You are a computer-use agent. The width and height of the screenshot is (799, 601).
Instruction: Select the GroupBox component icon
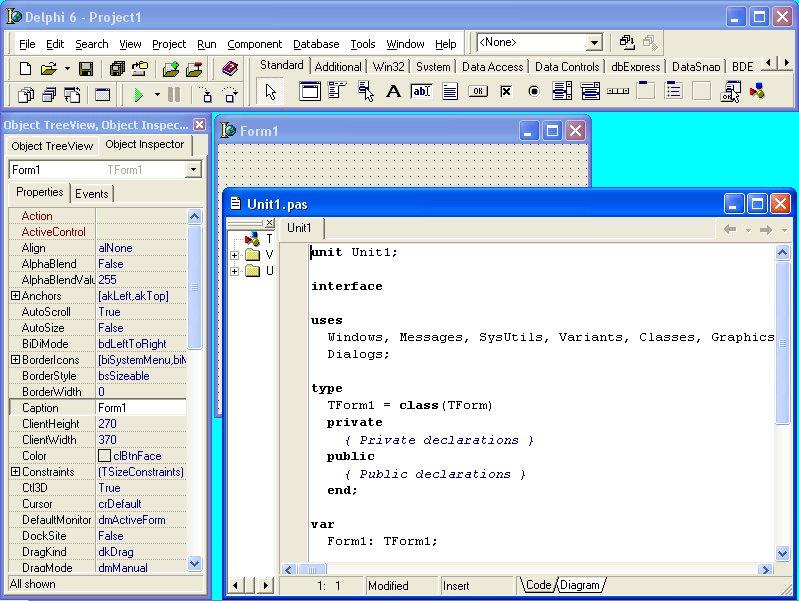[646, 91]
